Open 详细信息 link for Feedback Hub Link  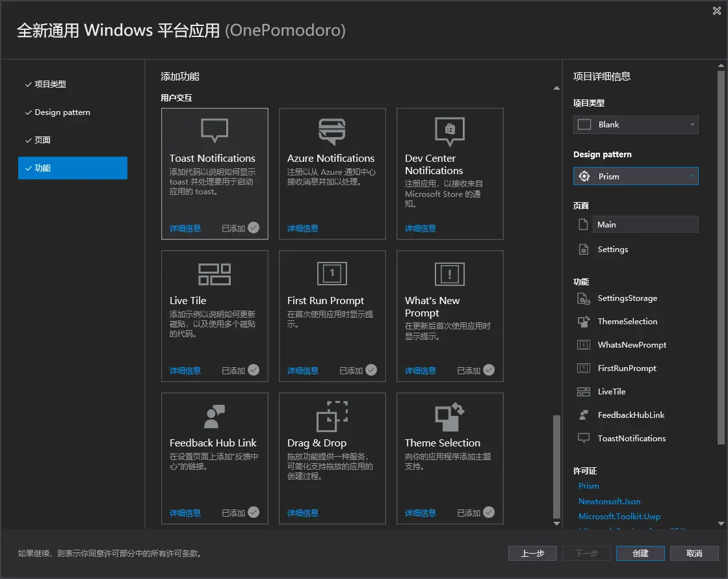coord(185,513)
